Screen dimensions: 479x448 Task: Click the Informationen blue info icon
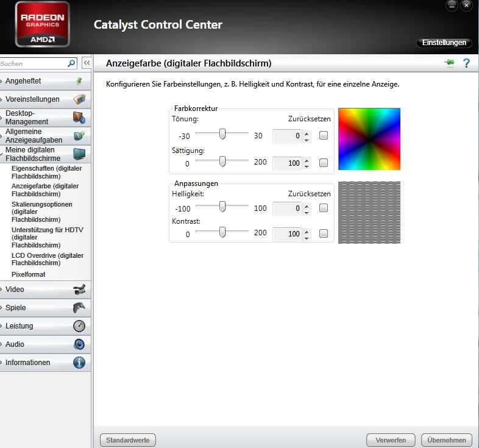pos(79,363)
